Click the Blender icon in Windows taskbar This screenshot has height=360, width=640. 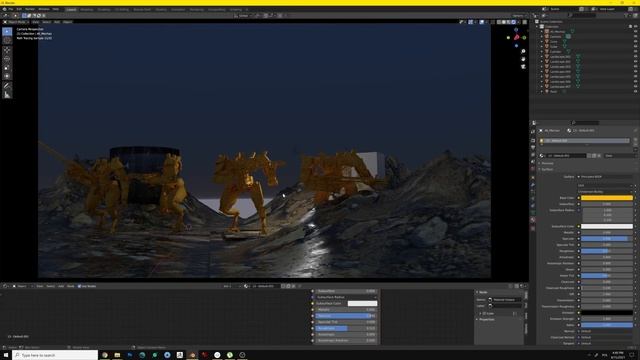coord(192,355)
